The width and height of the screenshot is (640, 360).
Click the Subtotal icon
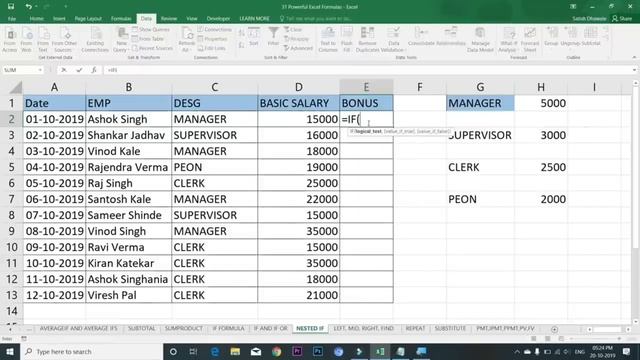click(x=591, y=37)
